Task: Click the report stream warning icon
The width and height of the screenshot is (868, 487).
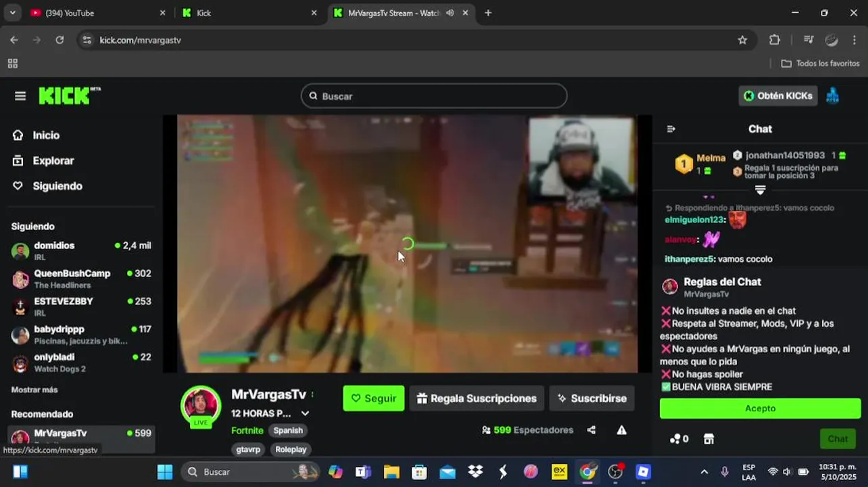Action: [621, 430]
